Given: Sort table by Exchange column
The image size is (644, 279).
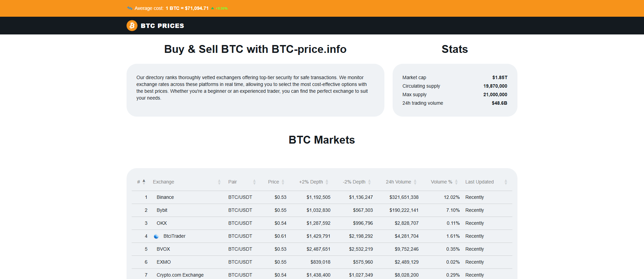Looking at the screenshot, I should 219,182.
